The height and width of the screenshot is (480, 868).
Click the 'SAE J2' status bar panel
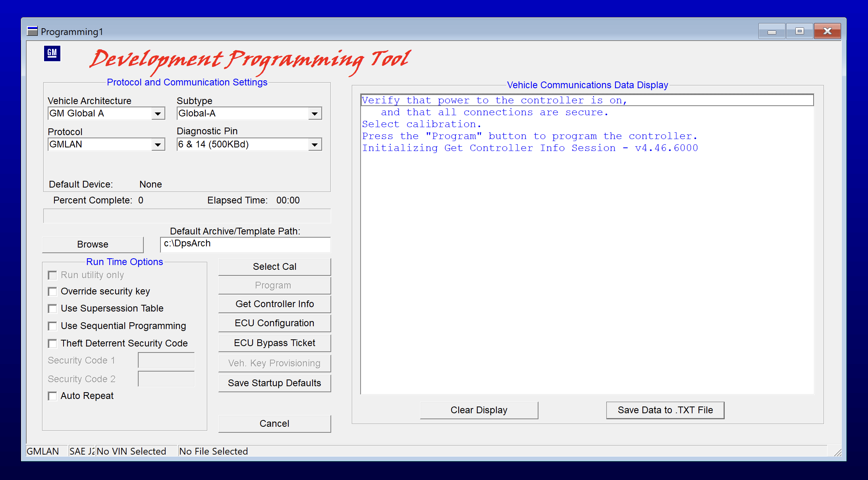(82, 451)
